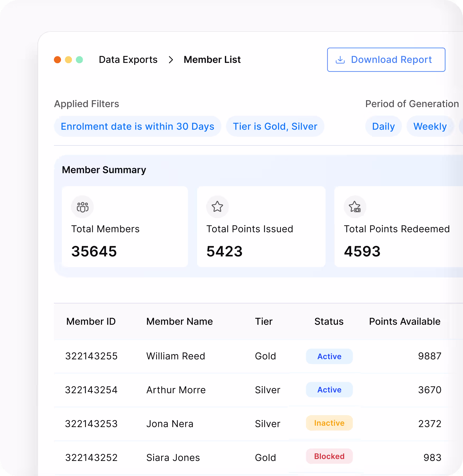463x476 pixels.
Task: Select member ID 322143253
Action: (91, 424)
